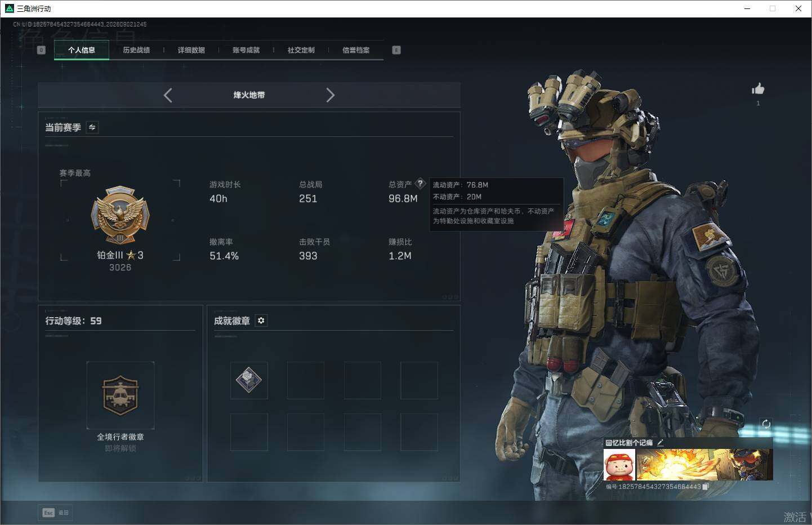This screenshot has width=812, height=525.
Task: Give a thumbs-up like to the profile
Action: (x=758, y=89)
